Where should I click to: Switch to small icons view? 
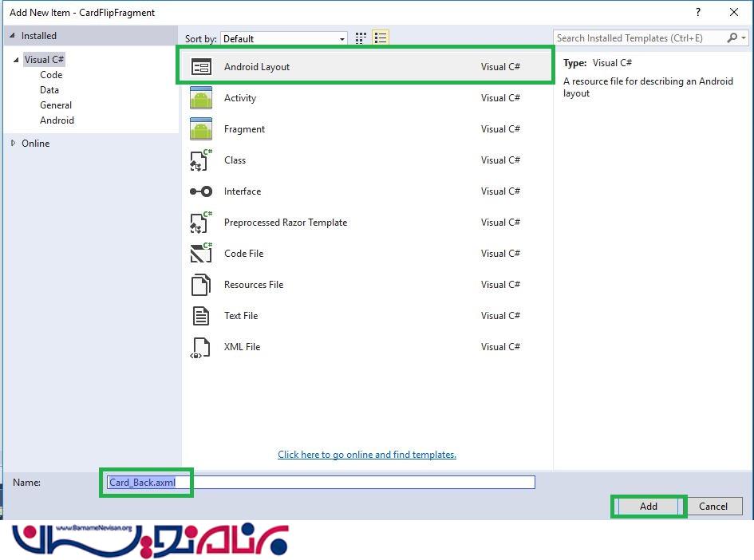361,38
